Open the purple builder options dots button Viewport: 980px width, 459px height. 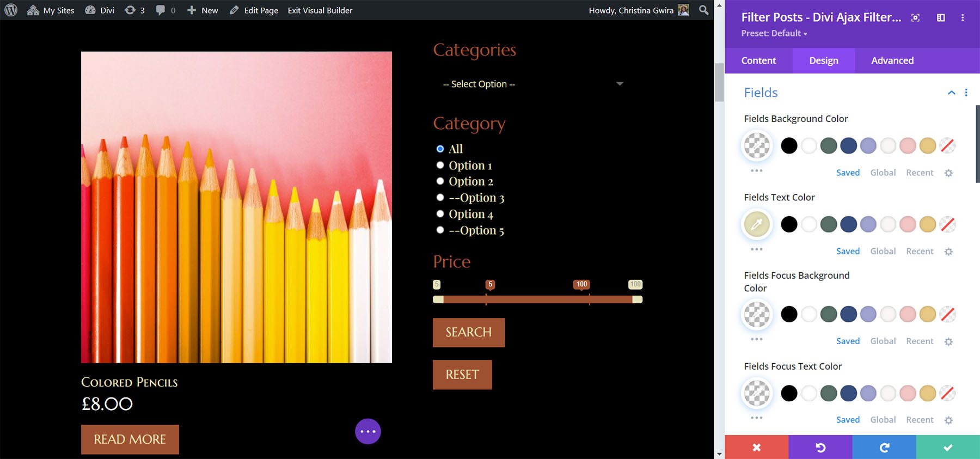(367, 431)
